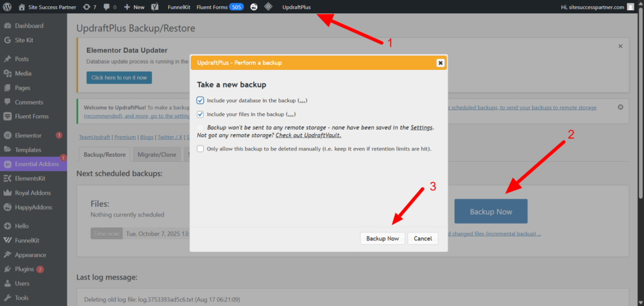
Task: Uncheck Include your database in the backup
Action: pyautogui.click(x=200, y=100)
